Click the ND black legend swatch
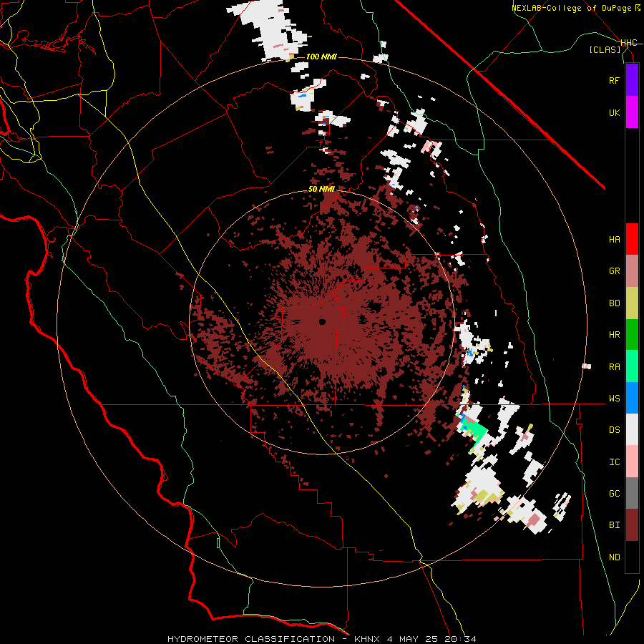Image resolution: width=644 pixels, height=644 pixels. point(632,557)
